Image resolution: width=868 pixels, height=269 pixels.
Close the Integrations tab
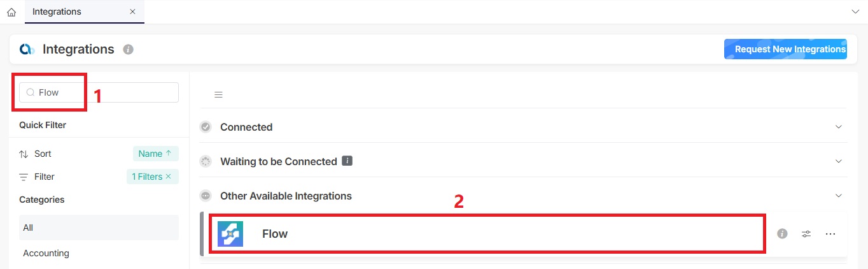[132, 11]
